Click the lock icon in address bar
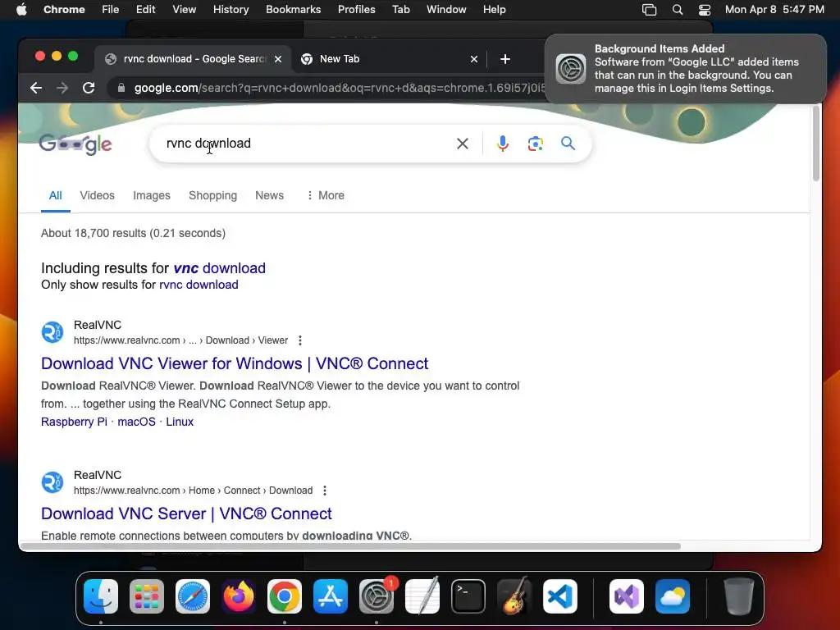 click(121, 88)
